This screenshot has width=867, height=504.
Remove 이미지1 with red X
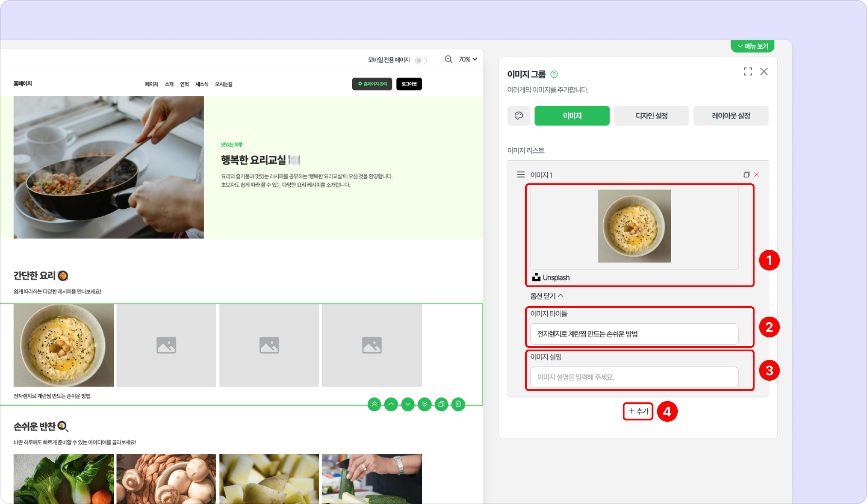pos(756,175)
